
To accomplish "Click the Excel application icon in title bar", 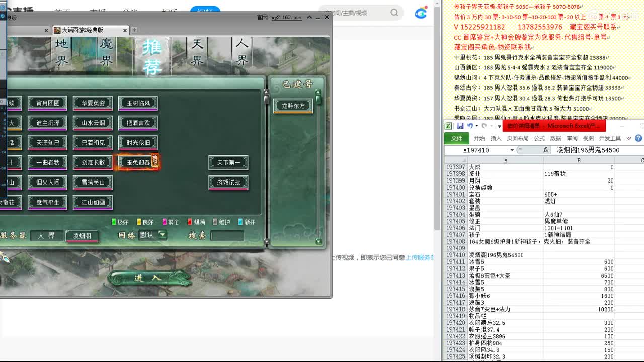I will coord(448,126).
